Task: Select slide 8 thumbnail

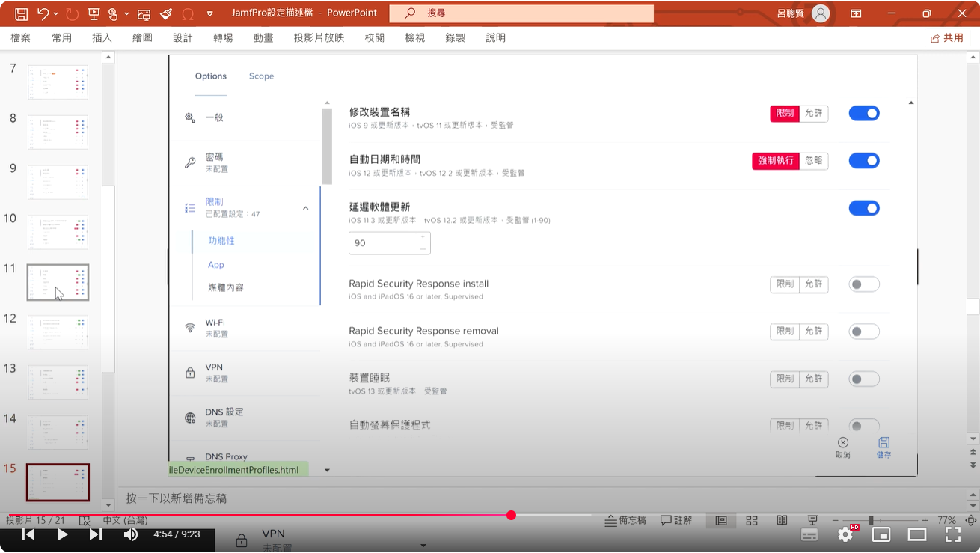Action: click(x=58, y=132)
